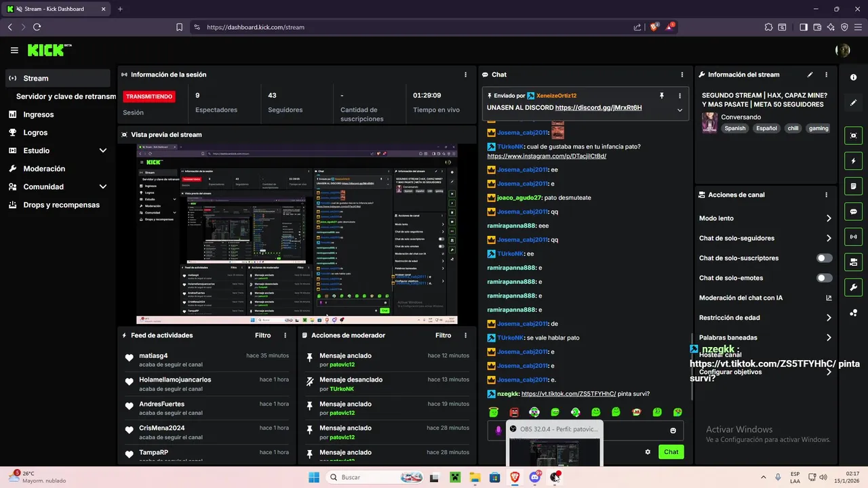
Task: Send message with green Chat button
Action: coord(671,452)
